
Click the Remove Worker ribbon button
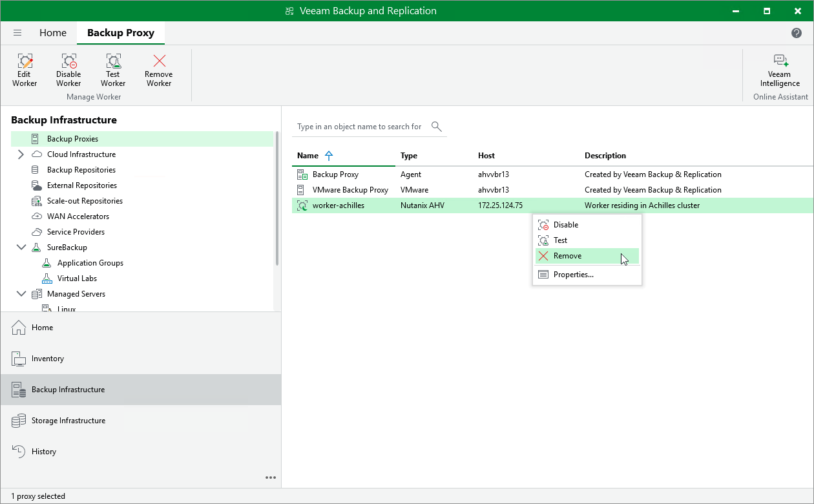click(x=159, y=70)
